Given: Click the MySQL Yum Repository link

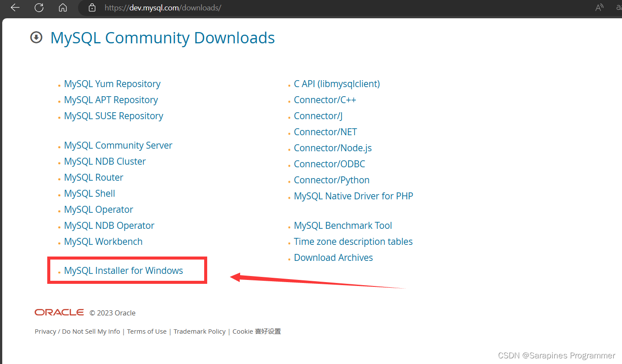Looking at the screenshot, I should (x=112, y=84).
